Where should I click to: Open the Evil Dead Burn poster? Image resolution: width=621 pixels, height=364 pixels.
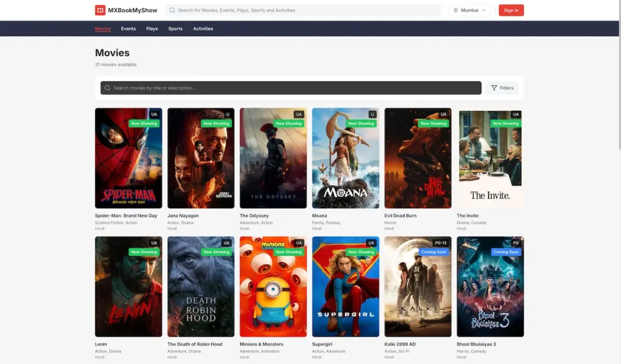pyautogui.click(x=418, y=158)
